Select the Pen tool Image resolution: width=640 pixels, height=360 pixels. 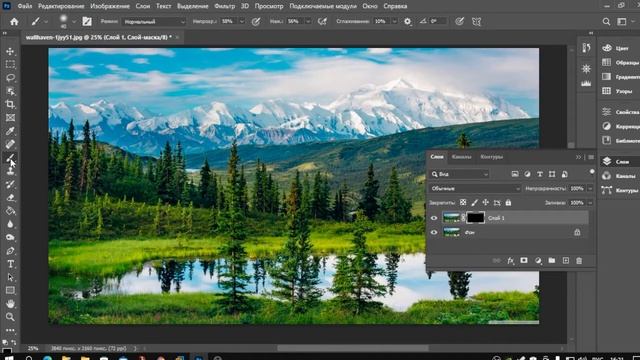[10, 251]
